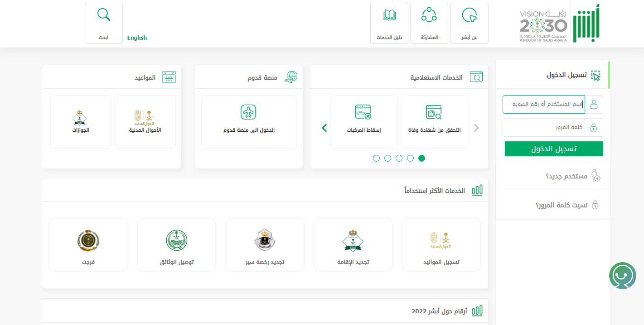Open the "توصيل الوثائق" service card
644x325 pixels.
coord(176,245)
